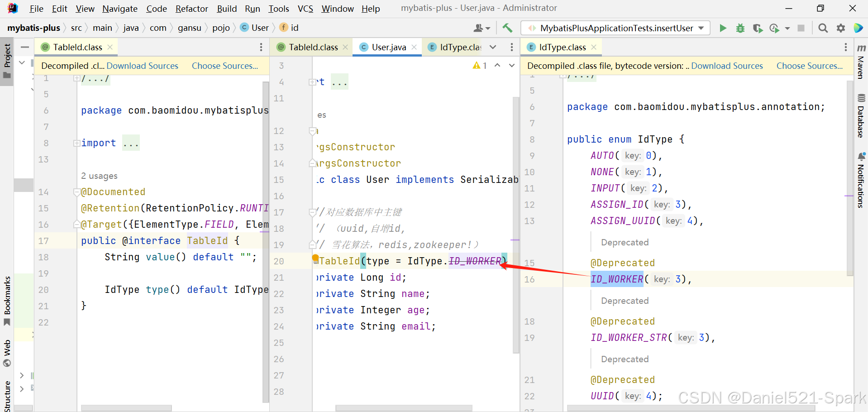Open the VCS menu

305,9
